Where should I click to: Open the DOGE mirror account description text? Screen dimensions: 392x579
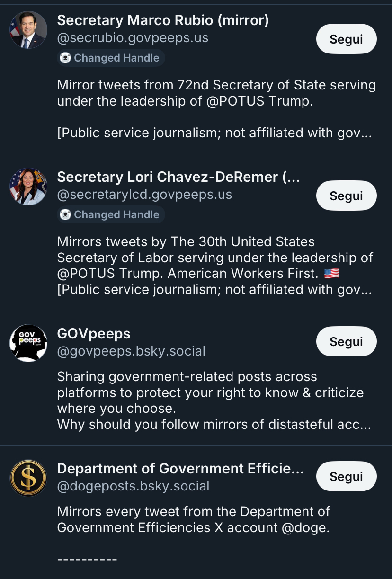193,520
